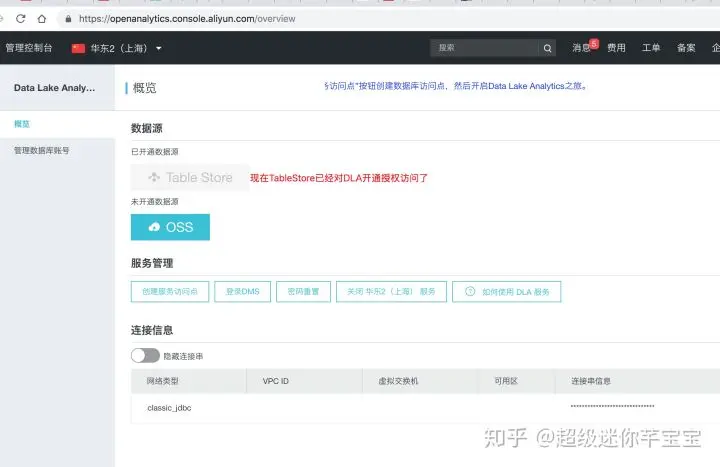Image resolution: width=720 pixels, height=467 pixels.
Task: Select the classic_jdbc table cell
Action: [169, 408]
